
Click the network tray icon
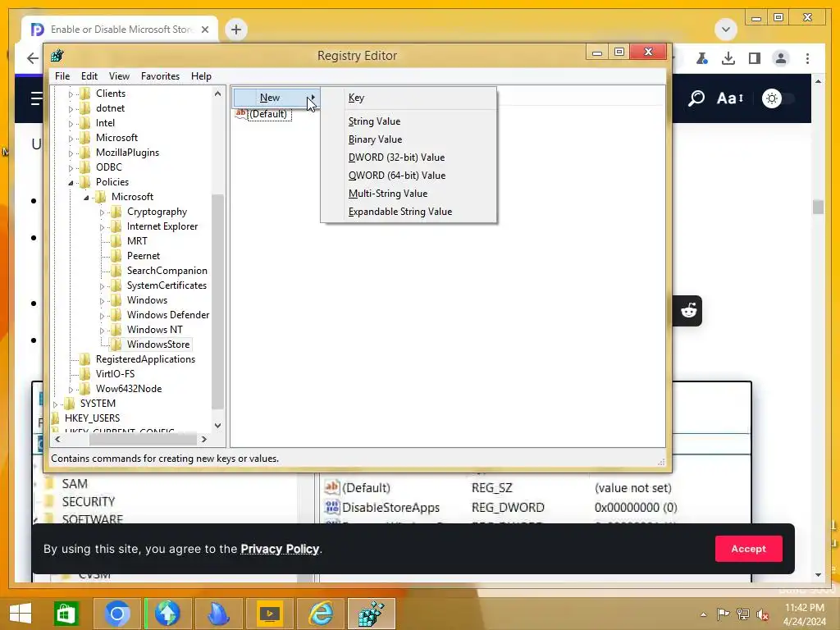tap(743, 614)
